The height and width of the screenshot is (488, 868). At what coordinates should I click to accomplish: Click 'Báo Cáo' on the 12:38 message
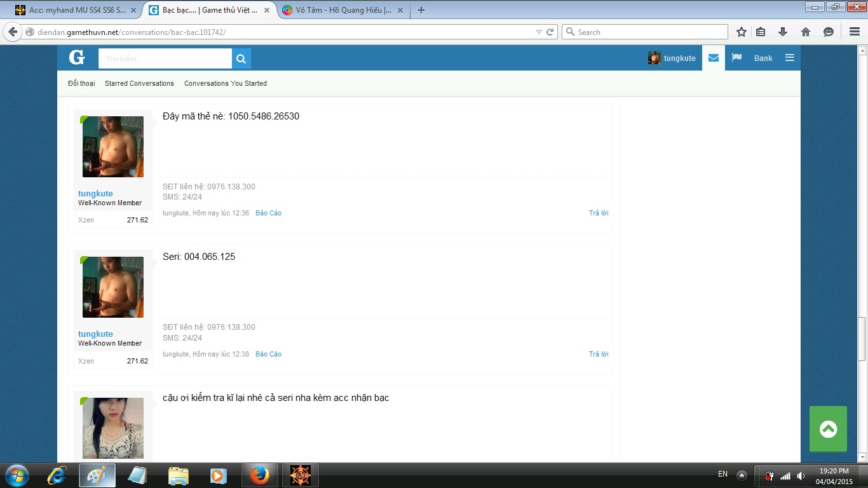[x=268, y=354]
